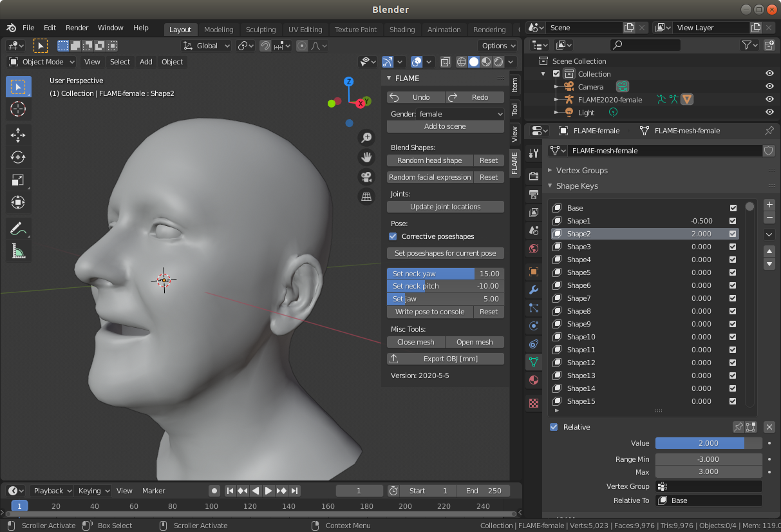Uncheck the Shape2 shape key checkbox
781x532 pixels.
[x=733, y=234]
